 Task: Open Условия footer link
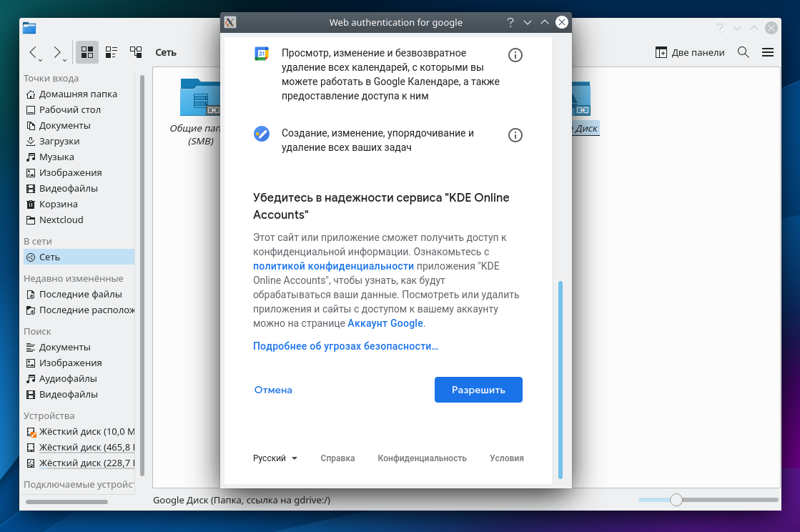507,458
